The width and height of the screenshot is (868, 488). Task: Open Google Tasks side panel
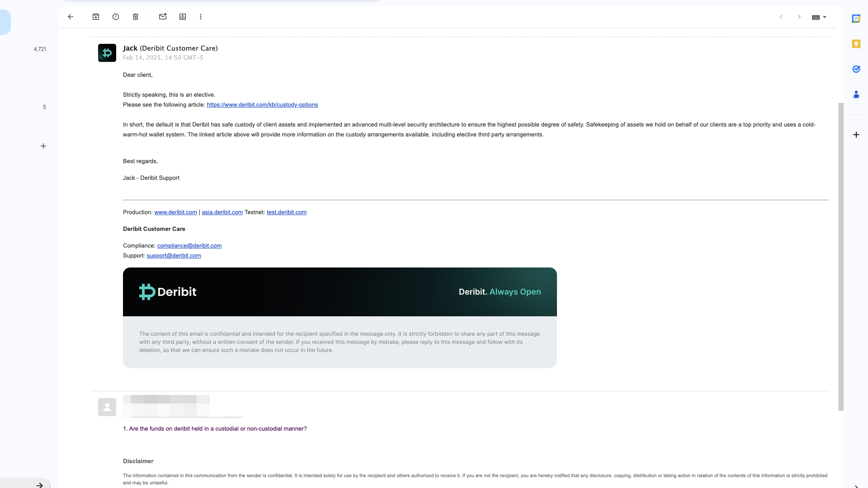coord(856,69)
